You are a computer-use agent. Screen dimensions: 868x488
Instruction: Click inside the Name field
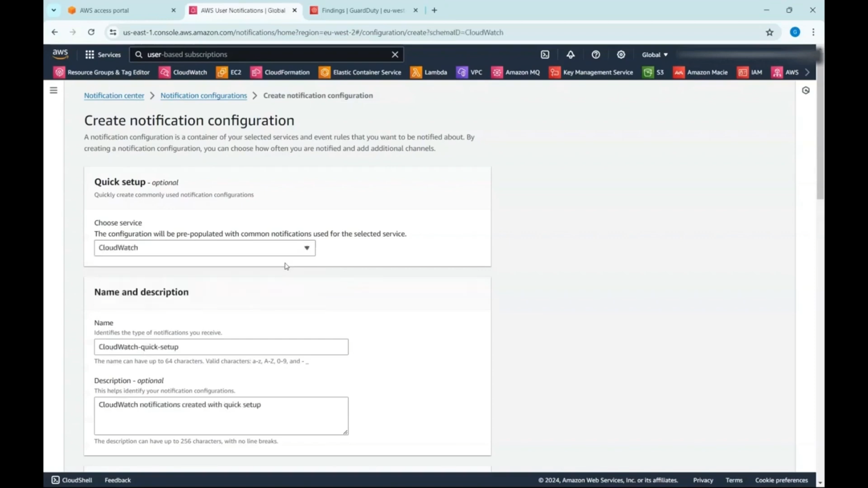point(221,347)
